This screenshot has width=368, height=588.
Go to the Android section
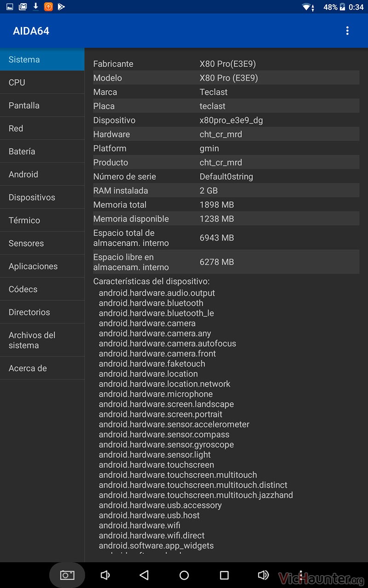coord(42,174)
